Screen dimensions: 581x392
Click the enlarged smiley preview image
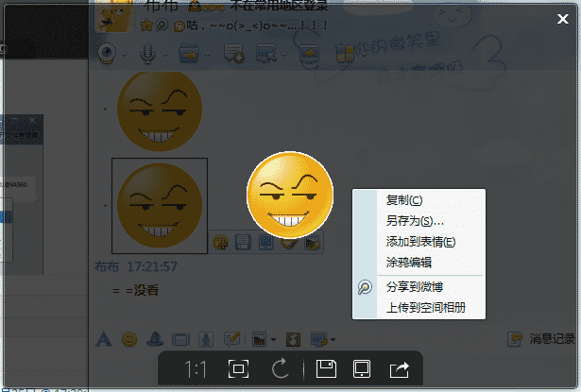290,195
